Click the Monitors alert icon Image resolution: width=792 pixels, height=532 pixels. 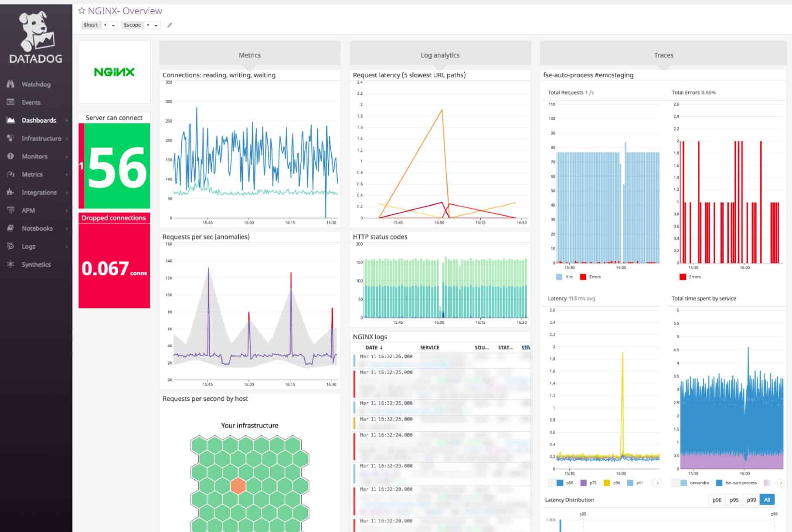(11, 156)
